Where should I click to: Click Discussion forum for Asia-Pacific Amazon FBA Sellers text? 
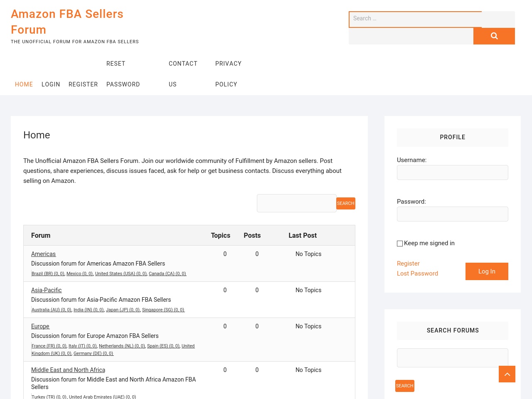[101, 300]
